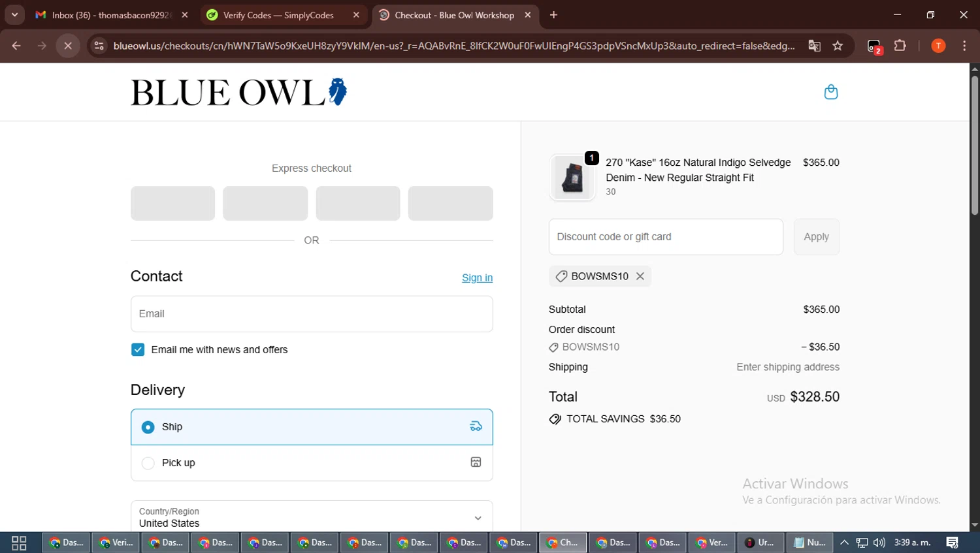Select the Ship delivery option
This screenshot has width=980, height=553.
click(x=312, y=427)
